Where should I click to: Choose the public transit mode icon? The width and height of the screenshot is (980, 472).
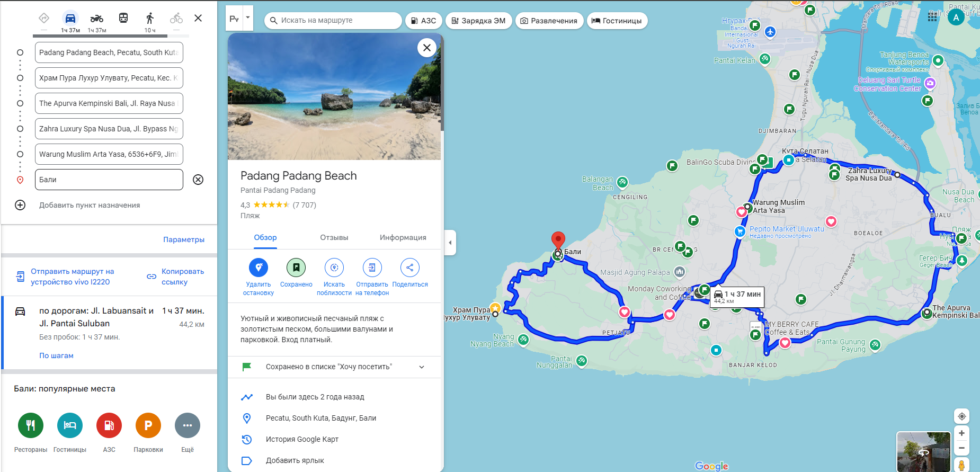pos(123,19)
